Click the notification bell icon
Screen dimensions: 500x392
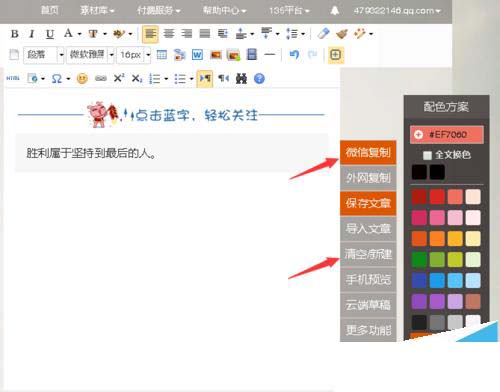pos(335,11)
